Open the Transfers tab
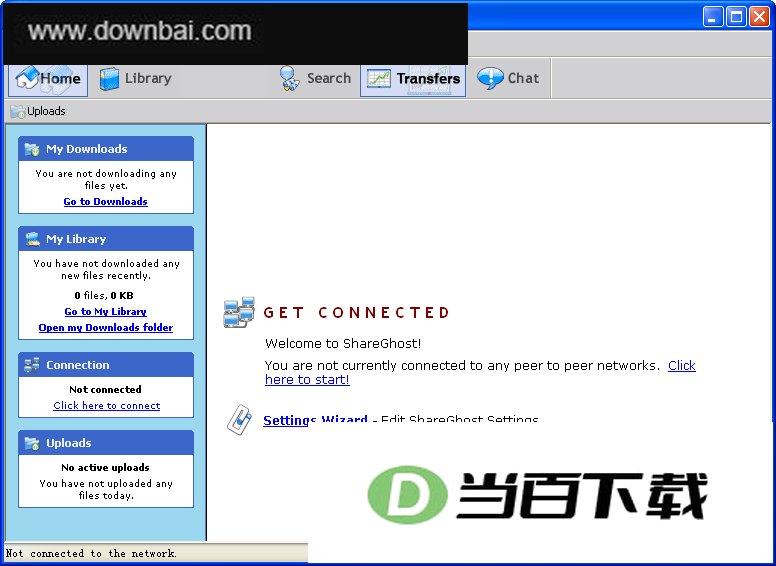Viewport: 776px width, 566px height. pyautogui.click(x=413, y=79)
